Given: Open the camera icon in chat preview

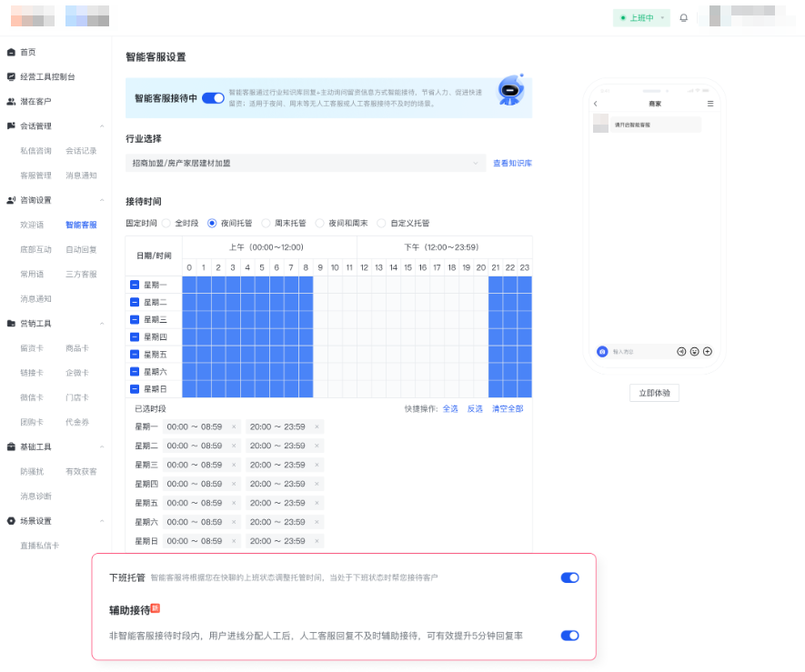Looking at the screenshot, I should point(602,351).
